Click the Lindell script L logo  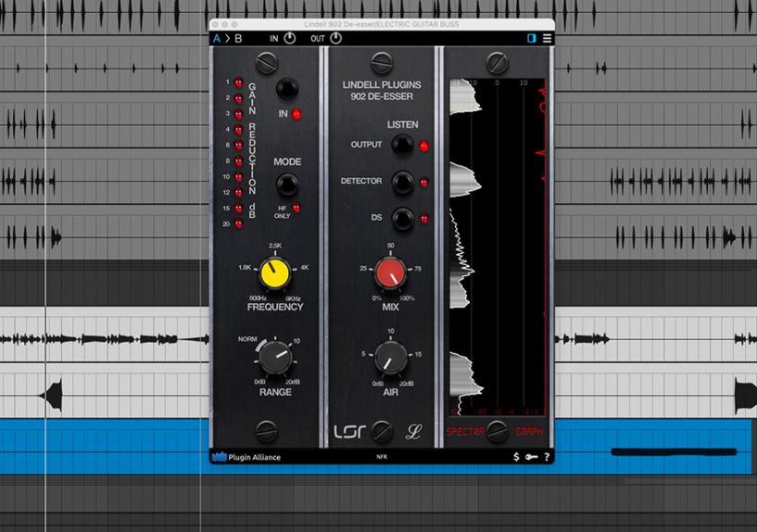coord(413,431)
